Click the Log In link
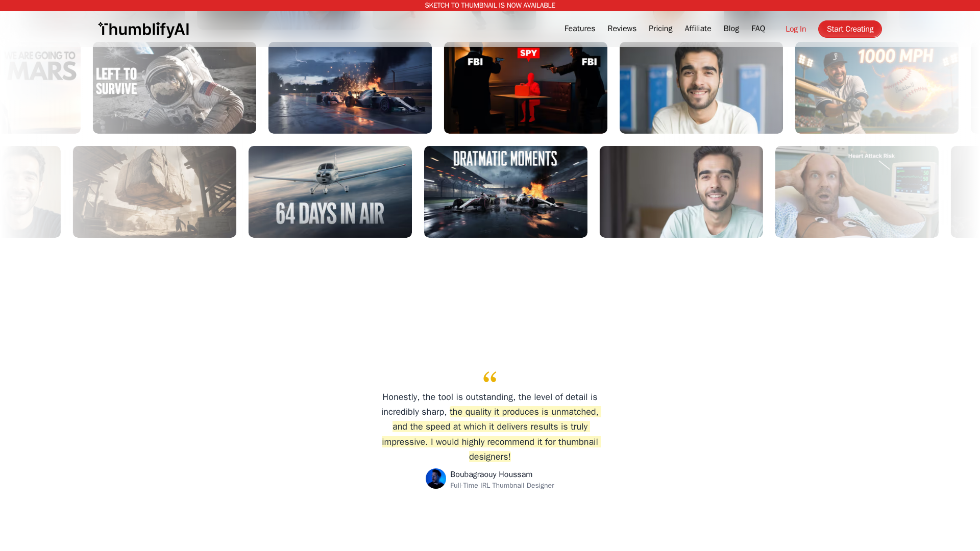This screenshot has width=980, height=551. coord(795,30)
